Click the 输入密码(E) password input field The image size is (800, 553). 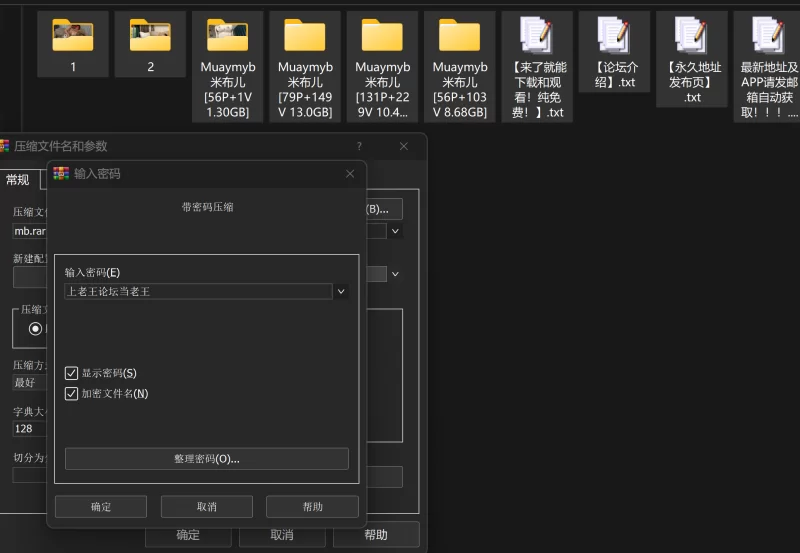tap(198, 291)
